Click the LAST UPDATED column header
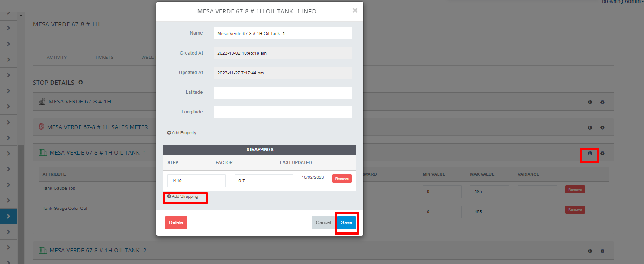Screen dimensions: 644x264 296,163
